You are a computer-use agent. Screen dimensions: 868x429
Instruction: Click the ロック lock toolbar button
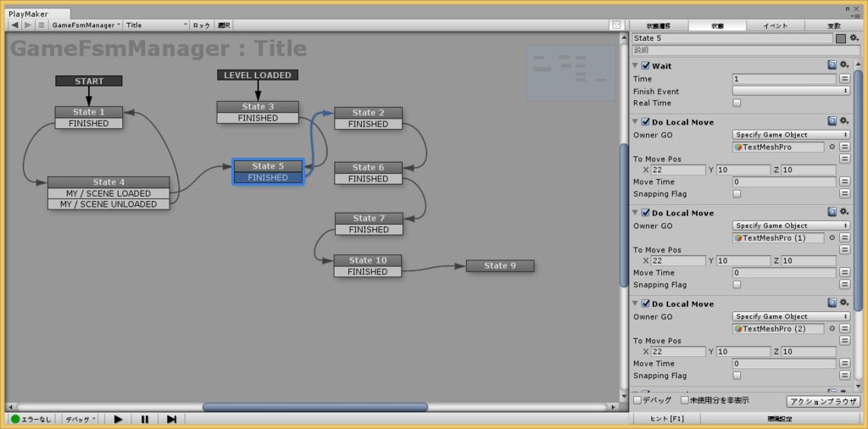coord(202,25)
